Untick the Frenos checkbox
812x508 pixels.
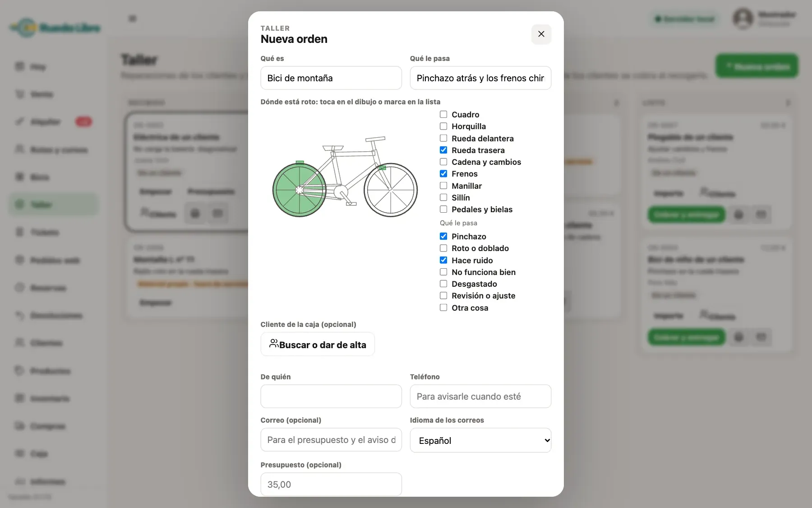[x=443, y=173]
